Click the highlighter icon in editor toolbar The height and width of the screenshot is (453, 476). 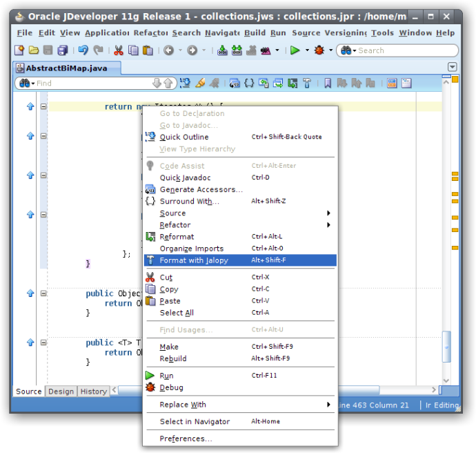coord(200,83)
